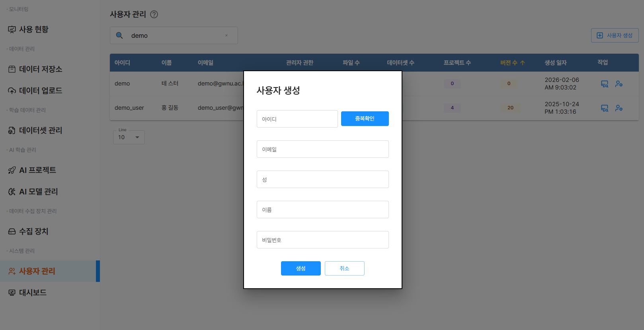Open detail view icon for demo_user row
Viewport: 644px width, 330px height.
pyautogui.click(x=605, y=108)
